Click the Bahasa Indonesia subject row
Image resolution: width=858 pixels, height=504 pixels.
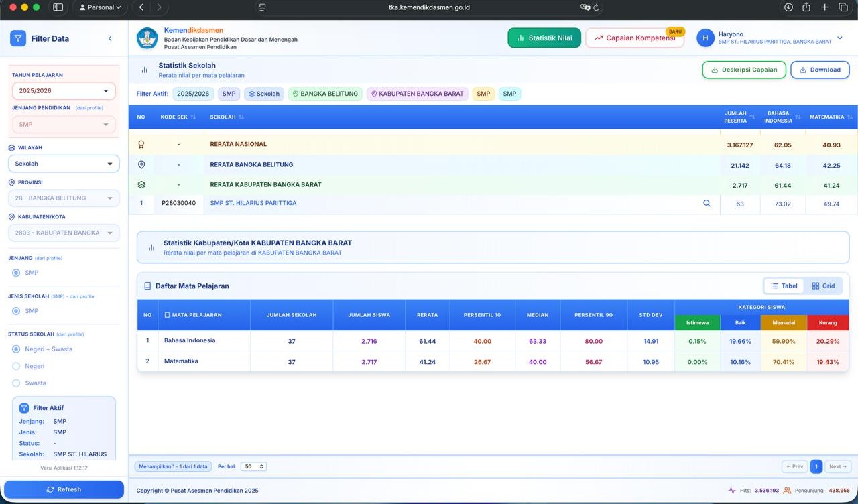coord(493,341)
